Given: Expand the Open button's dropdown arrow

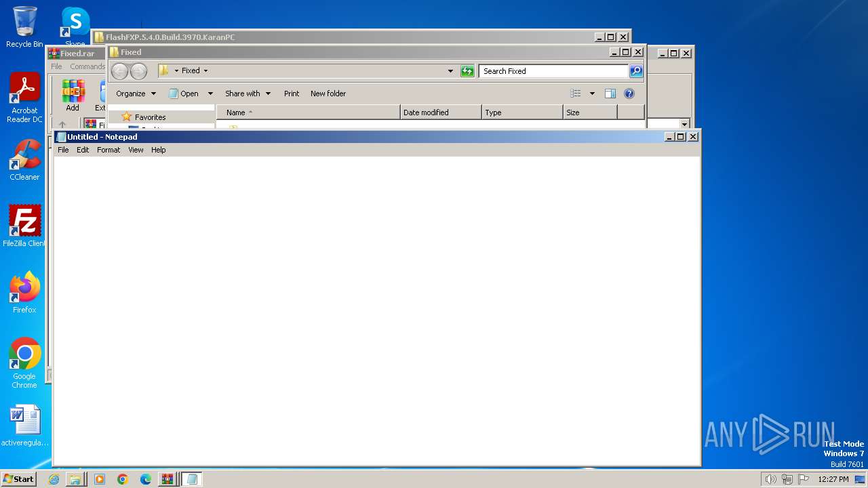Looking at the screenshot, I should [210, 94].
